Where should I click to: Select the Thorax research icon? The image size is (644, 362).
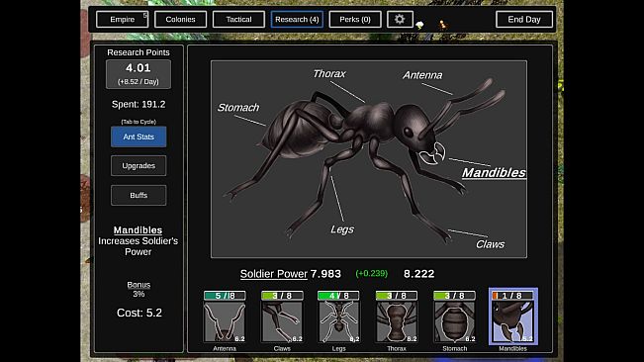tap(397, 322)
